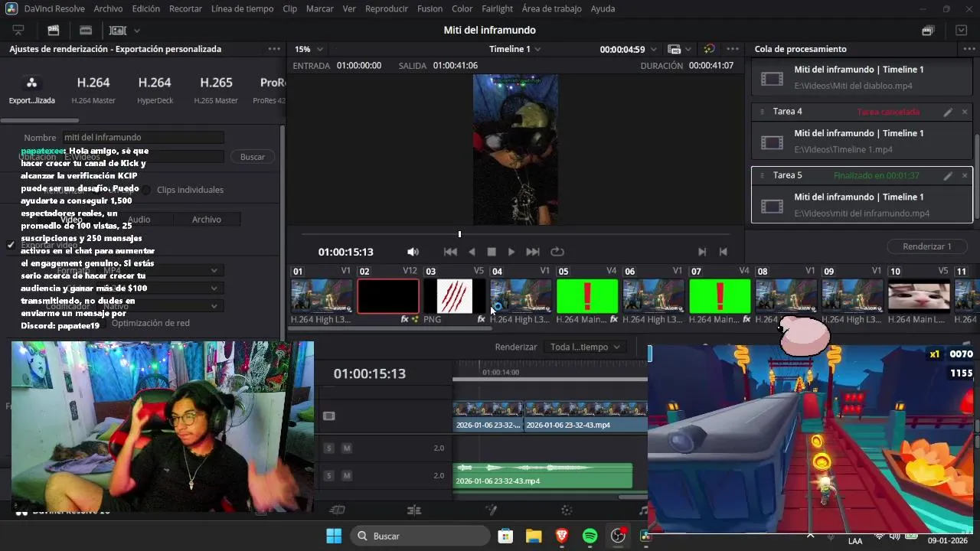Expand the top toolbar layout dropdown arrow
Viewport: 980px width, 551px height.
(137, 31)
